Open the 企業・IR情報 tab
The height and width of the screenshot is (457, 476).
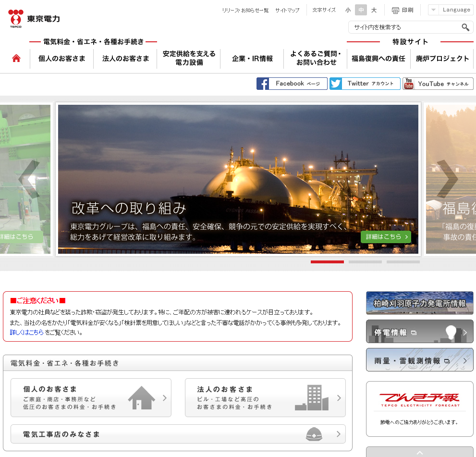252,58
